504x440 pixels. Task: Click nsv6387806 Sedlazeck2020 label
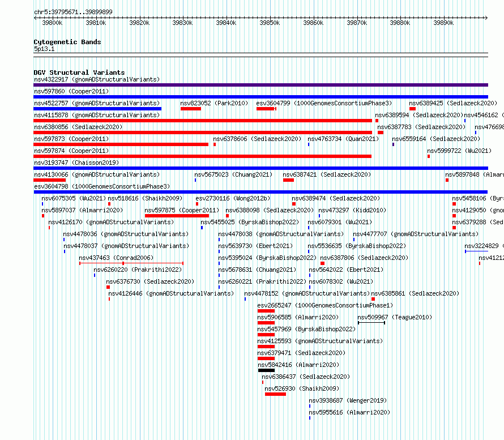364,258
